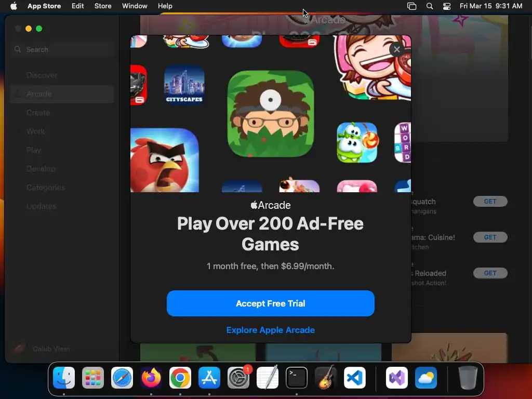Image resolution: width=532 pixels, height=399 pixels.
Task: Click the word puzzle game icon
Action: [403, 142]
